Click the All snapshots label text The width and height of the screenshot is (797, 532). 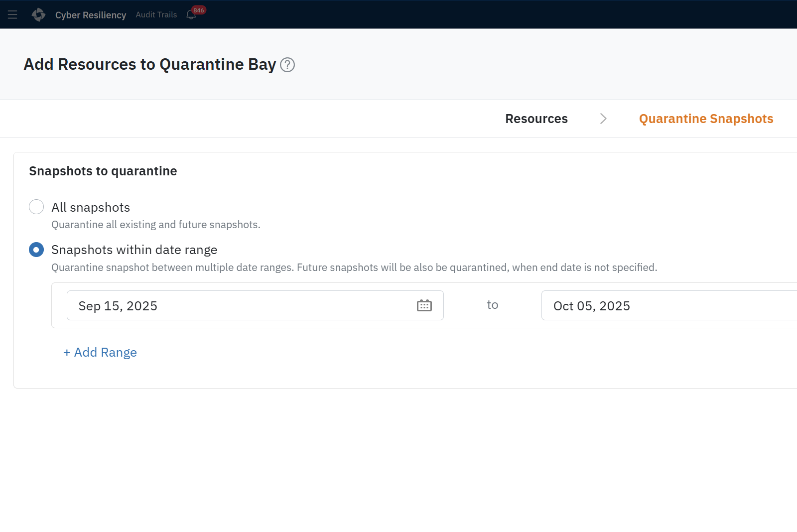coord(91,207)
